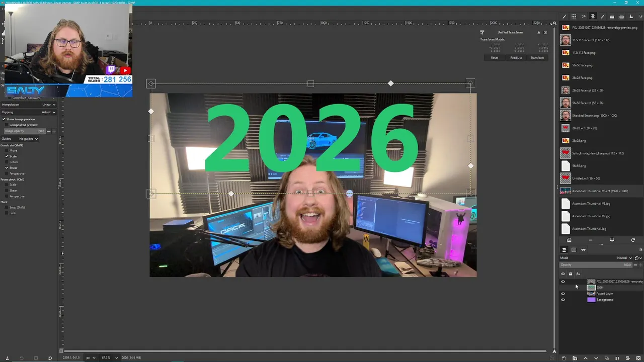The image size is (644, 362).
Task: Hide the PXL removebg layer eye icon
Action: tap(563, 282)
